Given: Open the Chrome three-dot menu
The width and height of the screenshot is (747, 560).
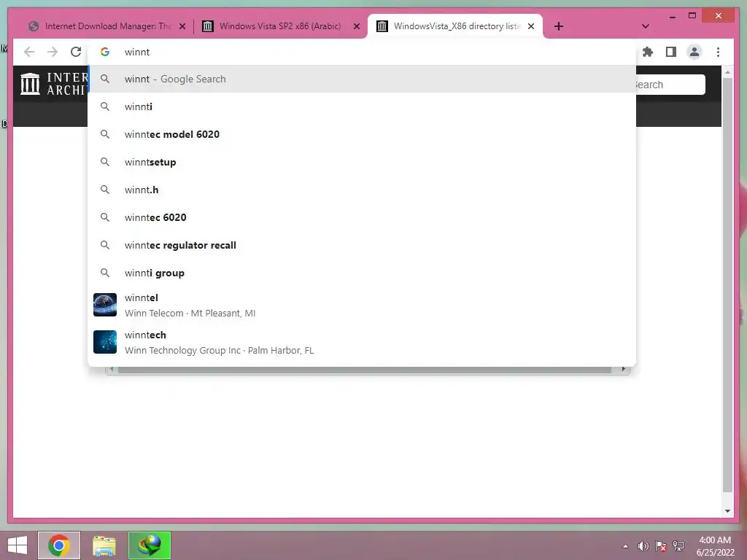Looking at the screenshot, I should coord(718,52).
